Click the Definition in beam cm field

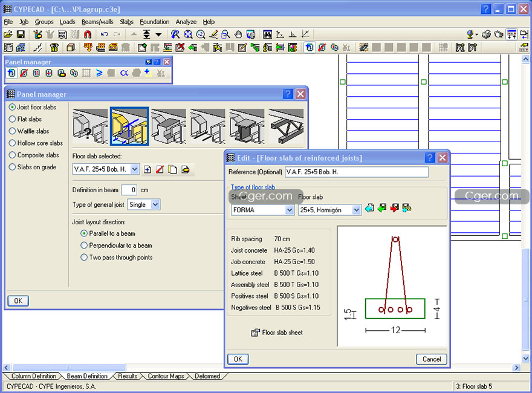(x=129, y=190)
